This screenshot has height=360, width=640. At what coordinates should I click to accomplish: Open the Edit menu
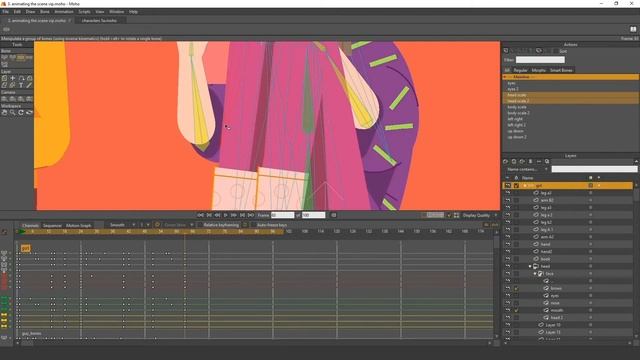coord(17,12)
